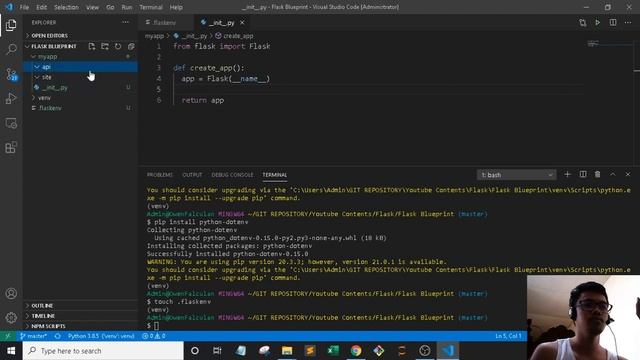
Task: Open editor more actions ellipsis
Action: pyautogui.click(x=628, y=23)
